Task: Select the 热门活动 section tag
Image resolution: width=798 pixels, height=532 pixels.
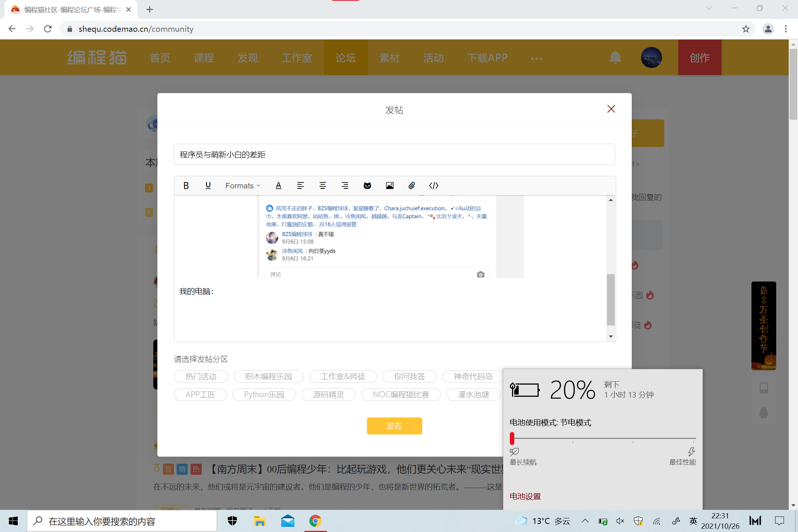Action: pyautogui.click(x=201, y=376)
